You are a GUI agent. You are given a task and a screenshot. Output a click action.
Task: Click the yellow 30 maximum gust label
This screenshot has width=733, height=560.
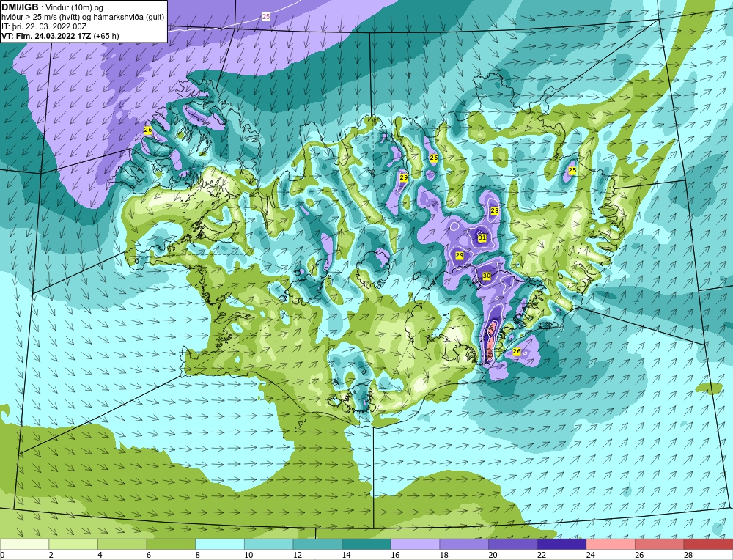487,276
